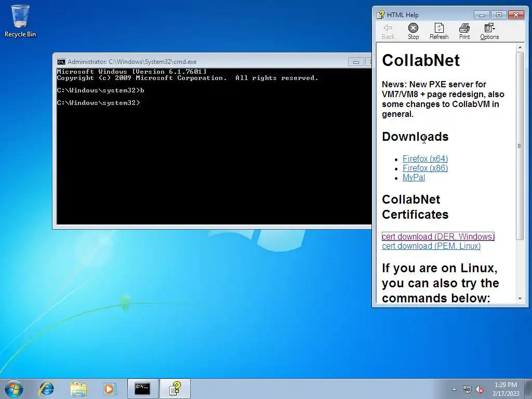Viewport: 532px width, 399px height.
Task: Minimize the cmd.exe window
Action: (x=355, y=62)
